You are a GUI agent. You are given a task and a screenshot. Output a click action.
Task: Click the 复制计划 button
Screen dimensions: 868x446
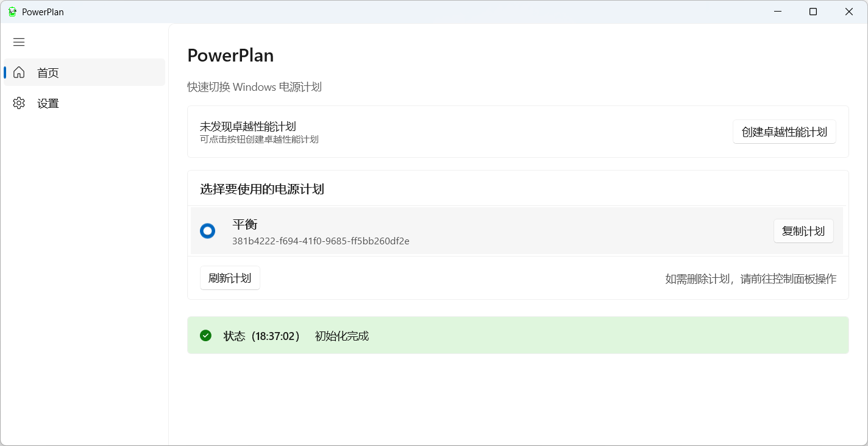803,231
